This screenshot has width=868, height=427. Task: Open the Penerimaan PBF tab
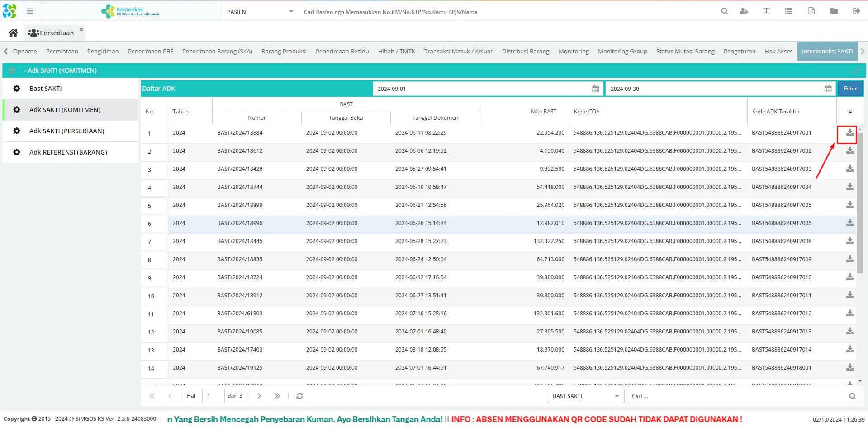pos(151,52)
